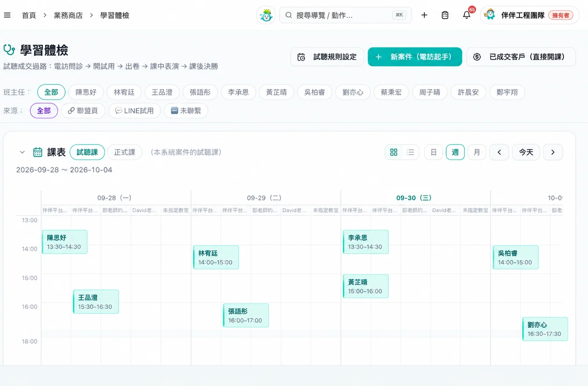Open the notifications bell with 65 badge
The width and height of the screenshot is (588, 386).
(x=467, y=15)
